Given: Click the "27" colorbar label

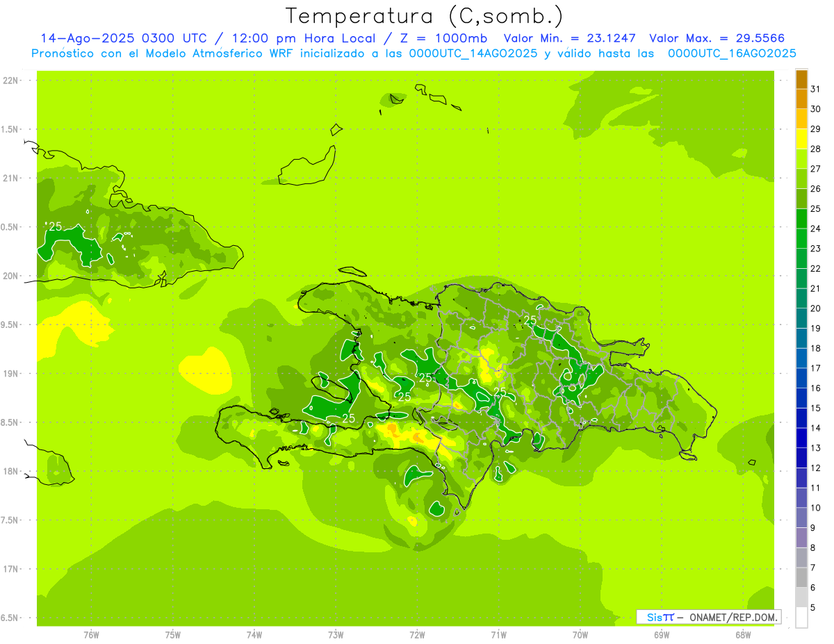Looking at the screenshot, I should [x=815, y=169].
